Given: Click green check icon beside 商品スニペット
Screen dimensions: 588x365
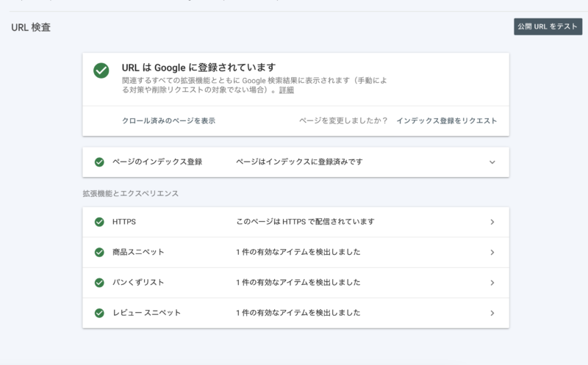Looking at the screenshot, I should 99,252.
